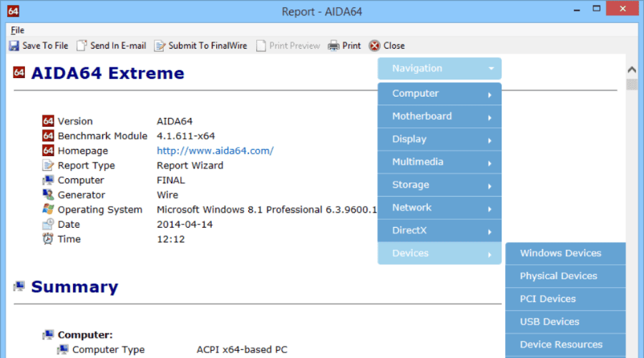Click the AIDA64 logo beside AIDA64 Extreme heading
This screenshot has width=644, height=358.
(19, 72)
